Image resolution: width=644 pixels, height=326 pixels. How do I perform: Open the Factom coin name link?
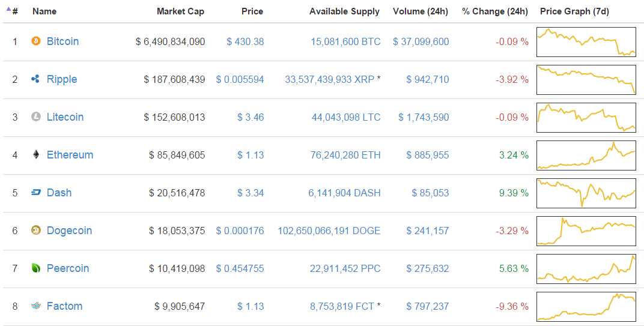coord(64,306)
